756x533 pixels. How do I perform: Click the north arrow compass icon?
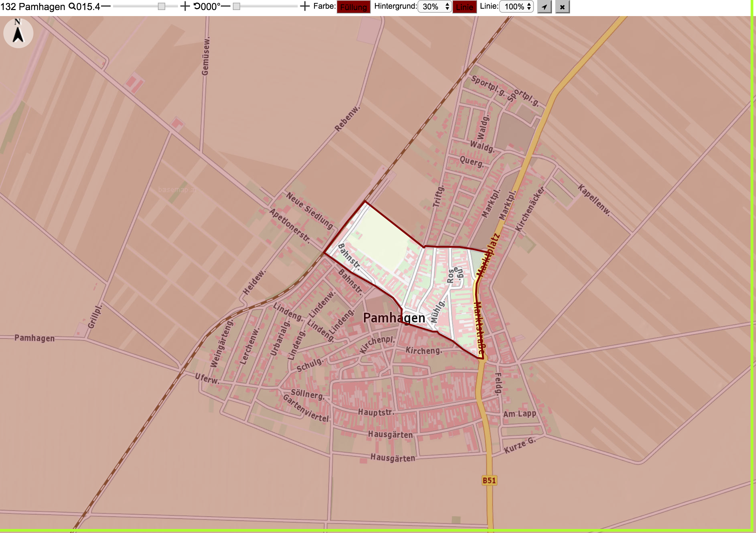[18, 33]
